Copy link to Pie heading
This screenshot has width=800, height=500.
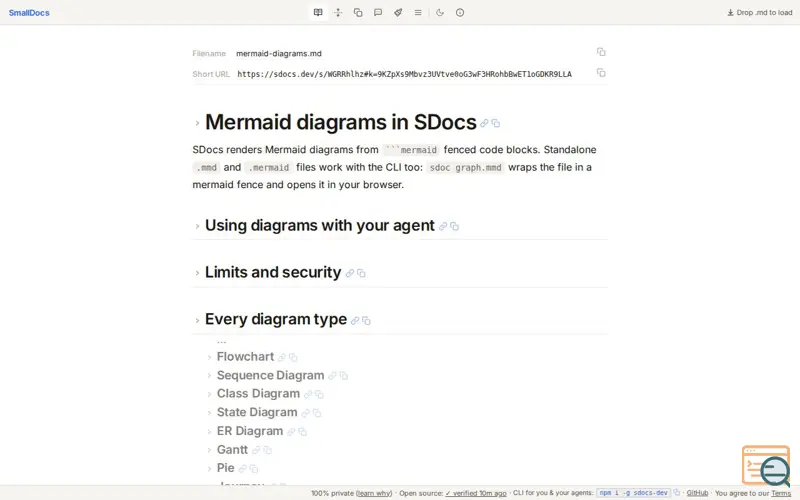242,468
